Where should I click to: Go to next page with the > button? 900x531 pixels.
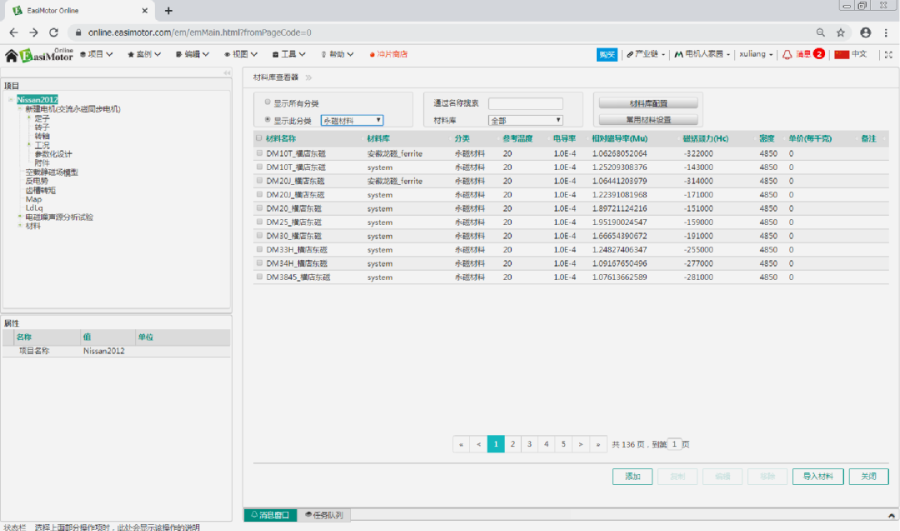581,444
